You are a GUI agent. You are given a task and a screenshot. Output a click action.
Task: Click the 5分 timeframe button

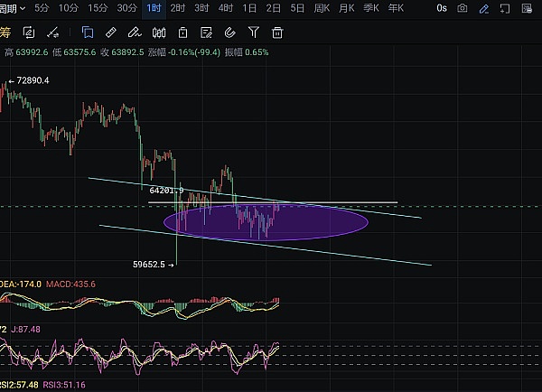click(x=41, y=7)
